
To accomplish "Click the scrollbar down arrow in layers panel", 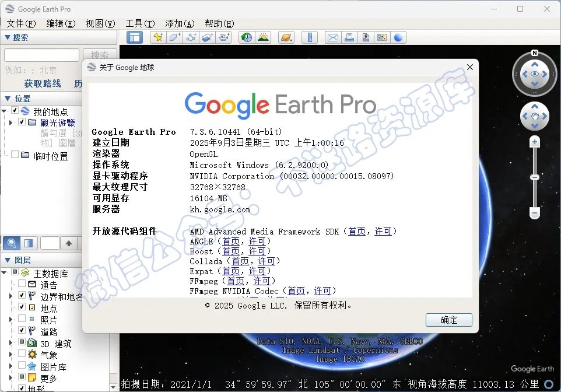I will (113, 387).
